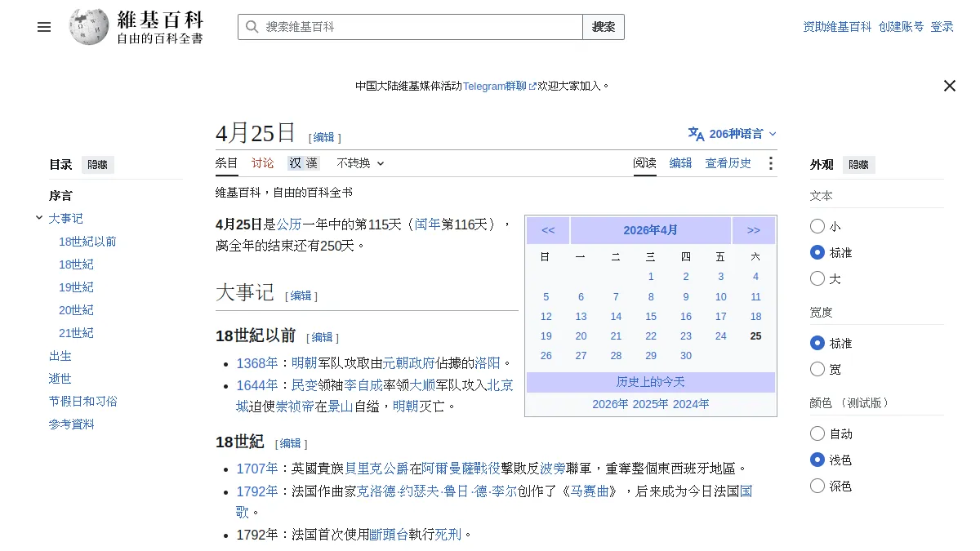The height and width of the screenshot is (551, 980).
Task: Select width 宽 radio button
Action: click(817, 369)
